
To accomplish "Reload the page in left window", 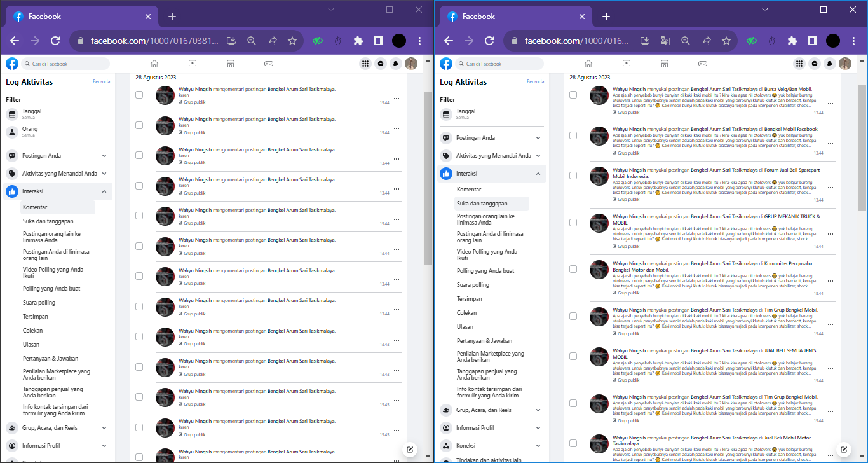I will click(x=55, y=41).
